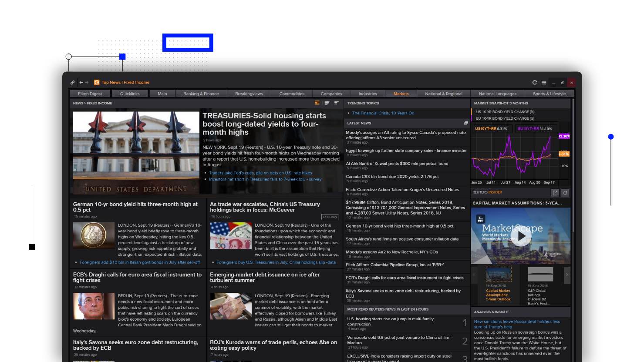Open Al Ahli Bank of Kuwait headline
644x362 pixels.
pos(397,164)
